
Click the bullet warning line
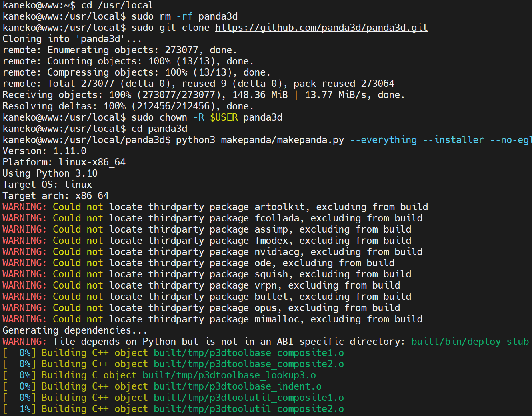click(207, 297)
